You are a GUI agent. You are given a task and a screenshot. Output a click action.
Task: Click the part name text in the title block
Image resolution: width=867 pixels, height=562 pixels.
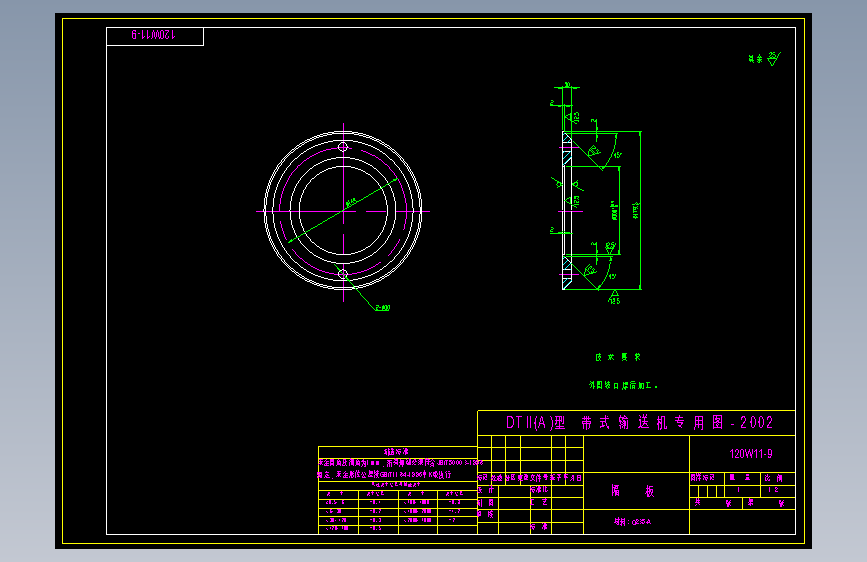point(633,491)
